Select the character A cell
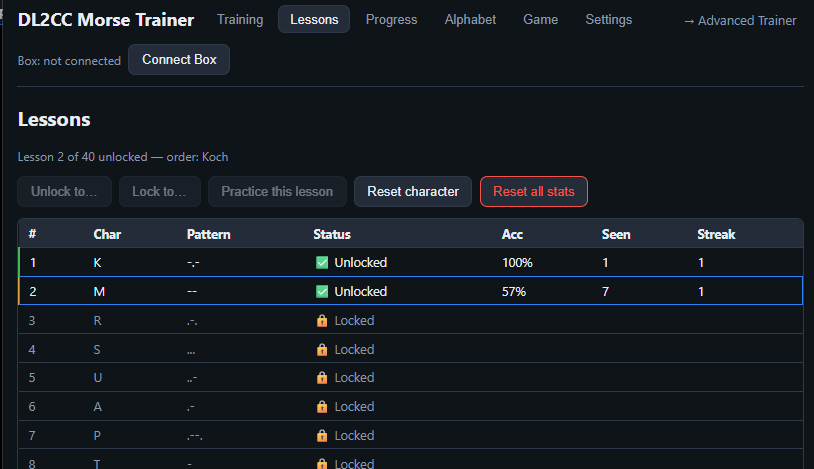 click(98, 407)
